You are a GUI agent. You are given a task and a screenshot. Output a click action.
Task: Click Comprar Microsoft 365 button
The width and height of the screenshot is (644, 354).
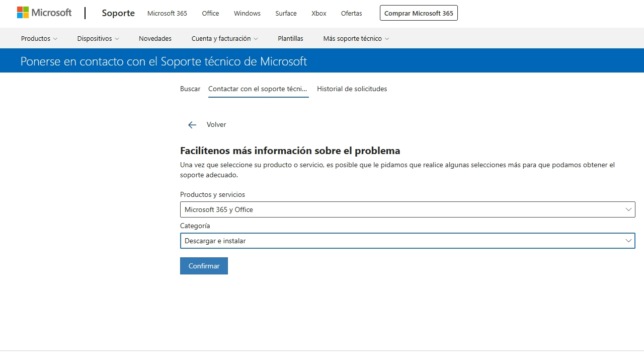[419, 13]
